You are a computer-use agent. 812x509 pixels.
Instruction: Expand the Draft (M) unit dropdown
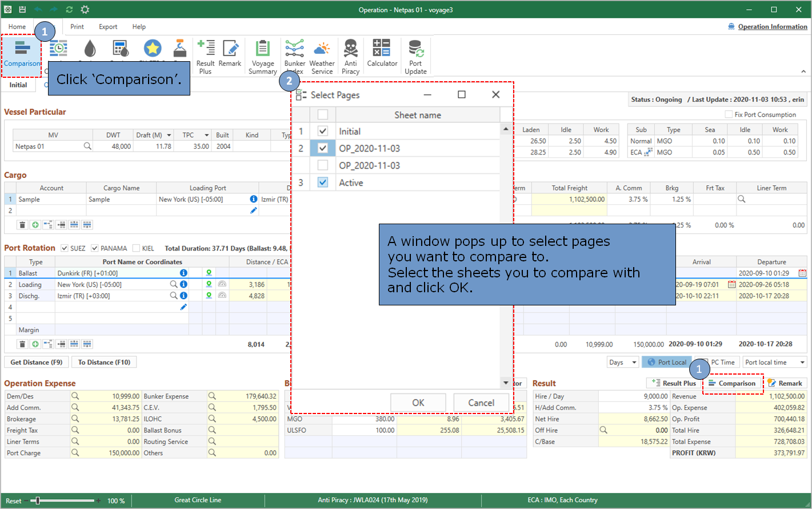[169, 136]
